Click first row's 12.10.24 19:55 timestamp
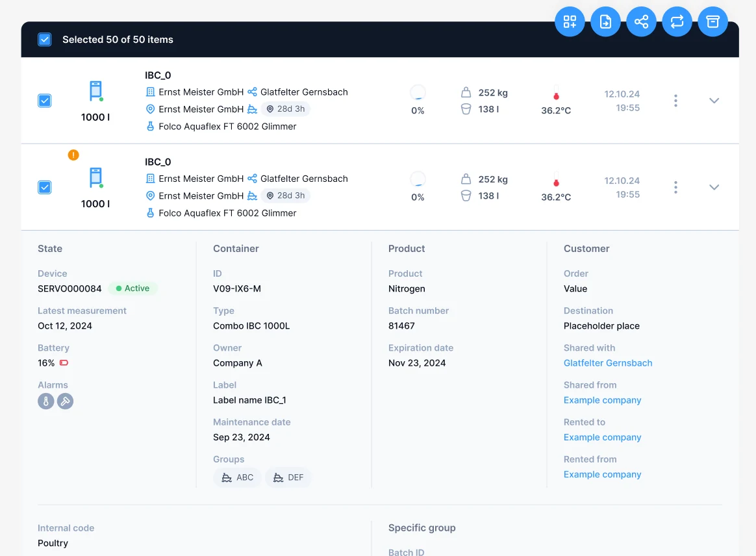The image size is (756, 556). point(622,101)
